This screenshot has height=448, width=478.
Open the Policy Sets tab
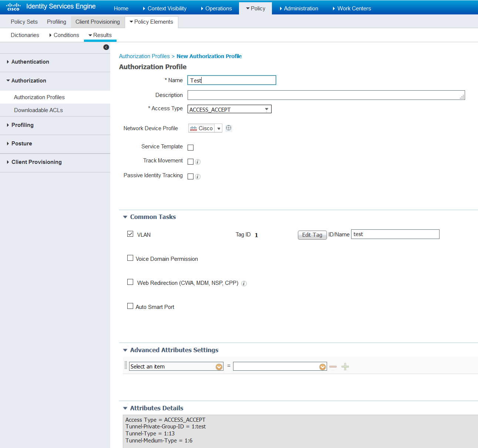[24, 21]
